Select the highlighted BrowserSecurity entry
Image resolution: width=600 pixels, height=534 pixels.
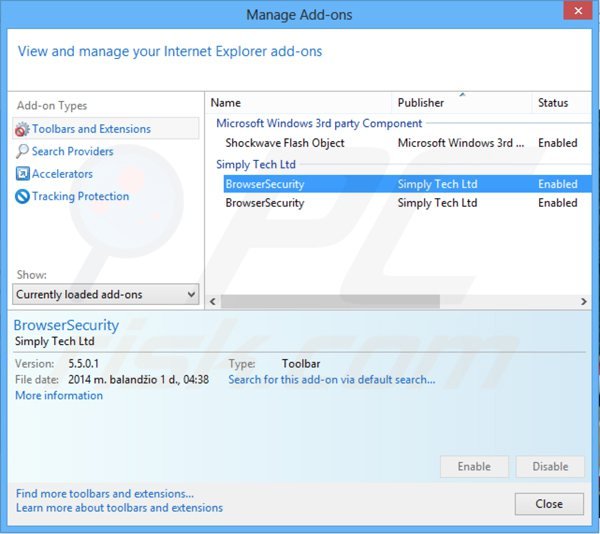pyautogui.click(x=265, y=184)
